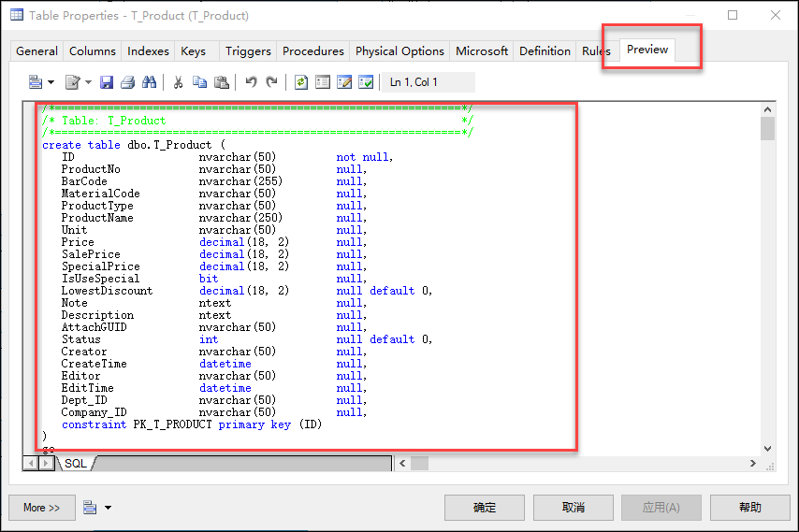Click the ProductNo column name

[x=91, y=169]
